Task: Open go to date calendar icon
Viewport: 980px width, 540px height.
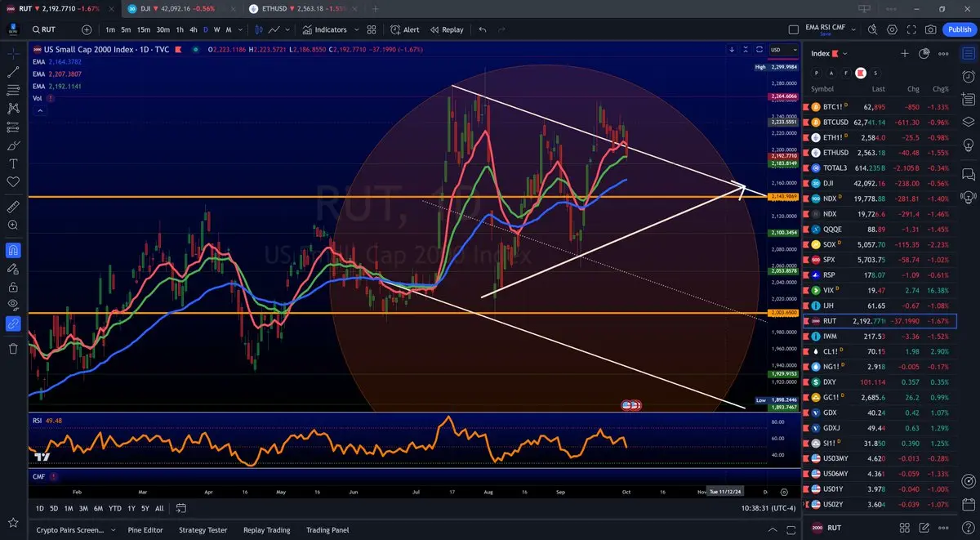Action: click(x=181, y=508)
